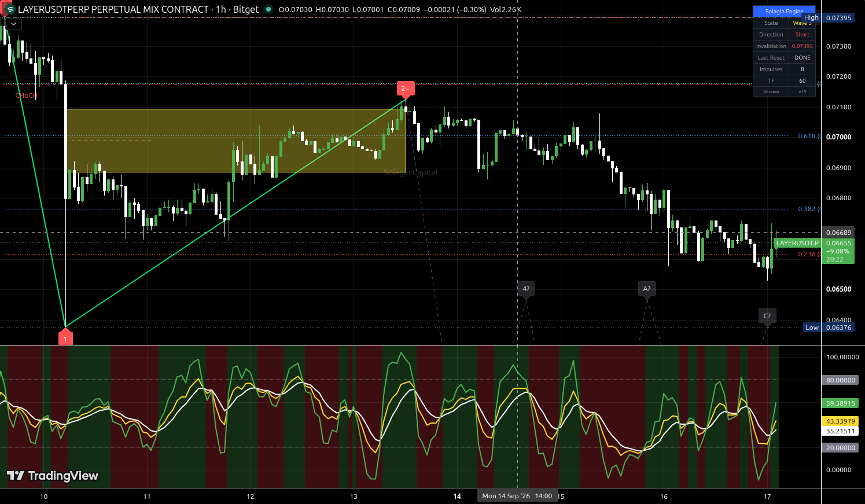This screenshot has height=504, width=865.
Task: Click the Solagin Engine table header
Action: pyautogui.click(x=784, y=11)
